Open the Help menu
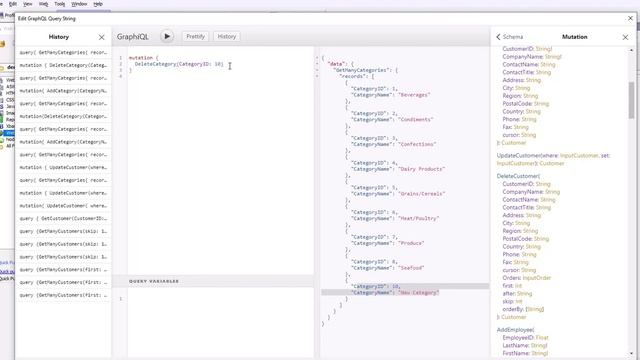 click(x=98, y=4)
